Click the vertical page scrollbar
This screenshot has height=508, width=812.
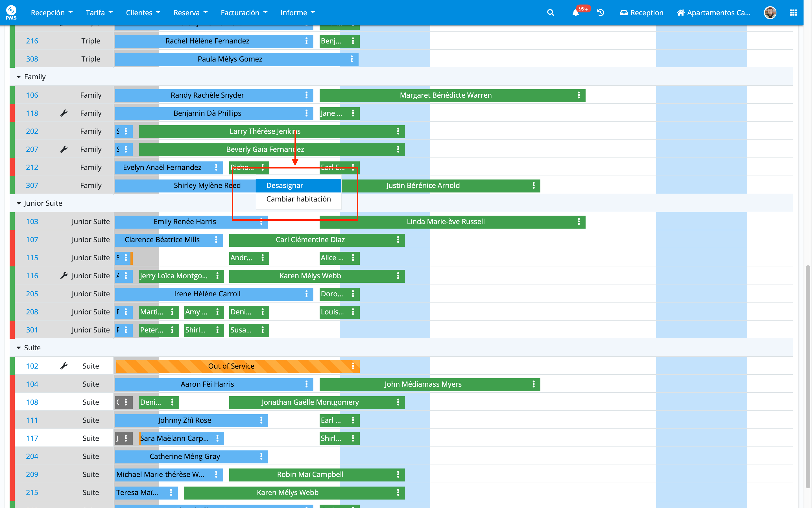[808, 376]
